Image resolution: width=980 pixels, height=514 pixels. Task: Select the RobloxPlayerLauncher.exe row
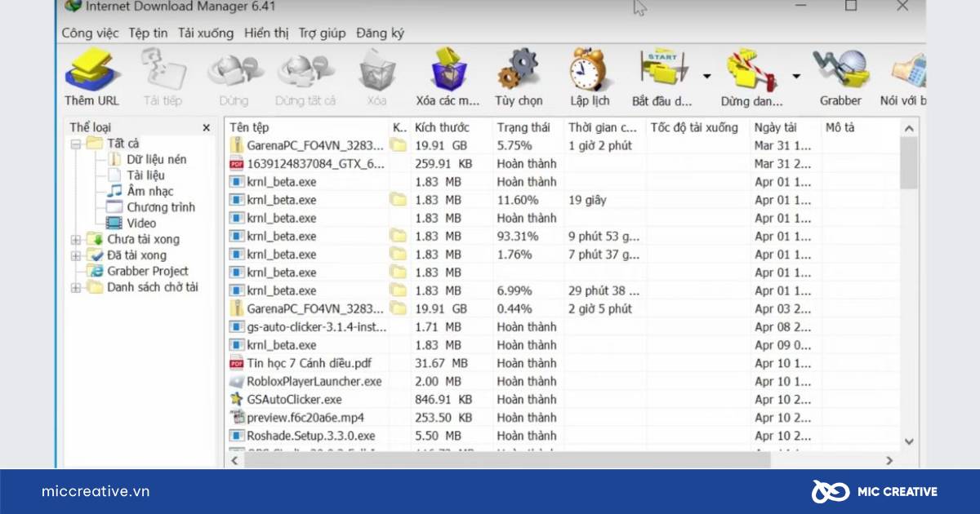563,381
